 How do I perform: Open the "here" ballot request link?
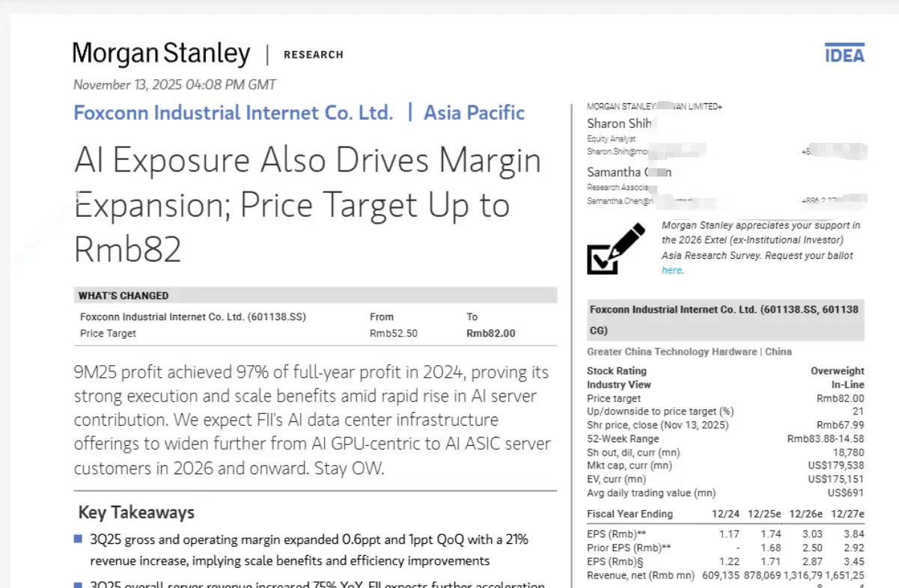pos(671,270)
